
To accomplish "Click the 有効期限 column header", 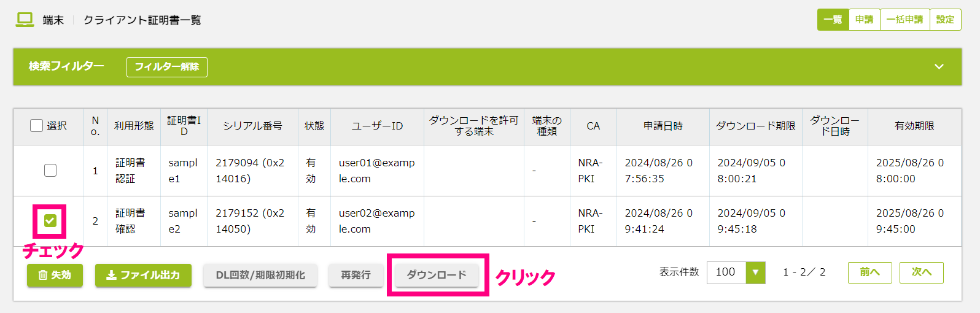I will pos(914,126).
